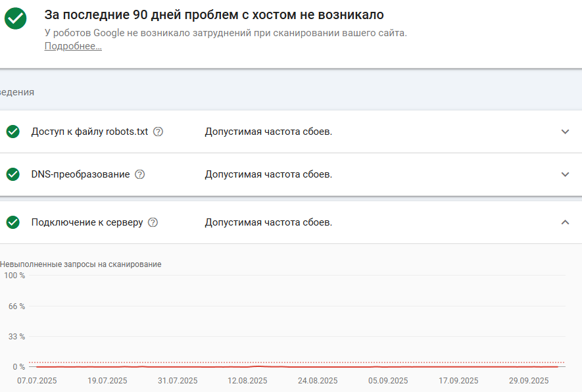Open the help icon next to DNS-преобразование

pyautogui.click(x=139, y=174)
